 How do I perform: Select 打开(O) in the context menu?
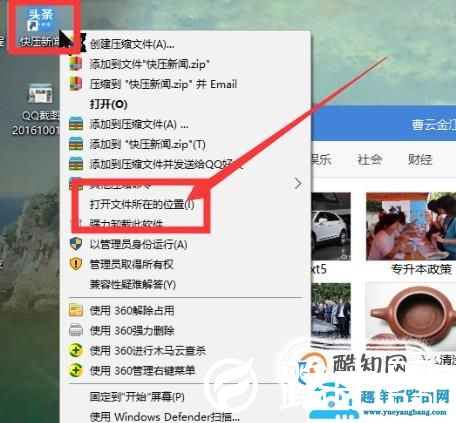pos(108,104)
